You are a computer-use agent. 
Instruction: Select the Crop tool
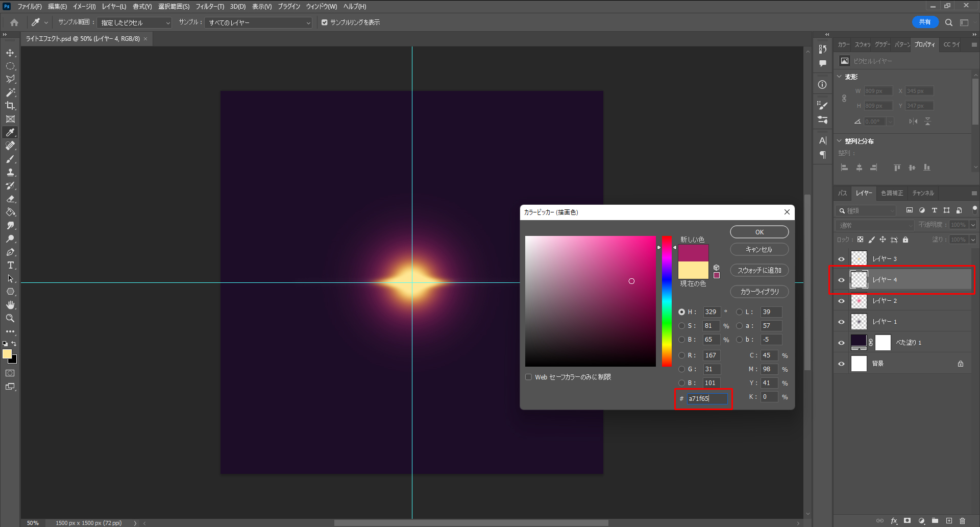point(10,106)
